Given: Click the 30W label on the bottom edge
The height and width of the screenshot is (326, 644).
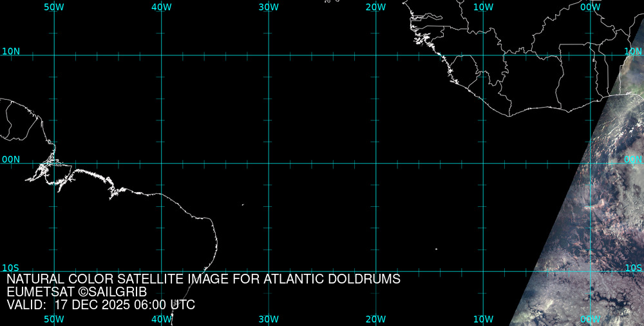Looking at the screenshot, I should [268, 319].
